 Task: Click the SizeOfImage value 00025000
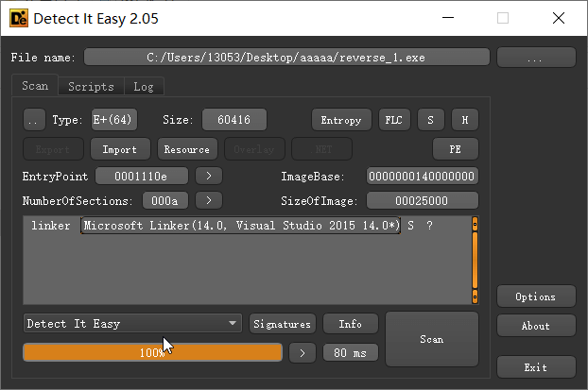coord(422,201)
